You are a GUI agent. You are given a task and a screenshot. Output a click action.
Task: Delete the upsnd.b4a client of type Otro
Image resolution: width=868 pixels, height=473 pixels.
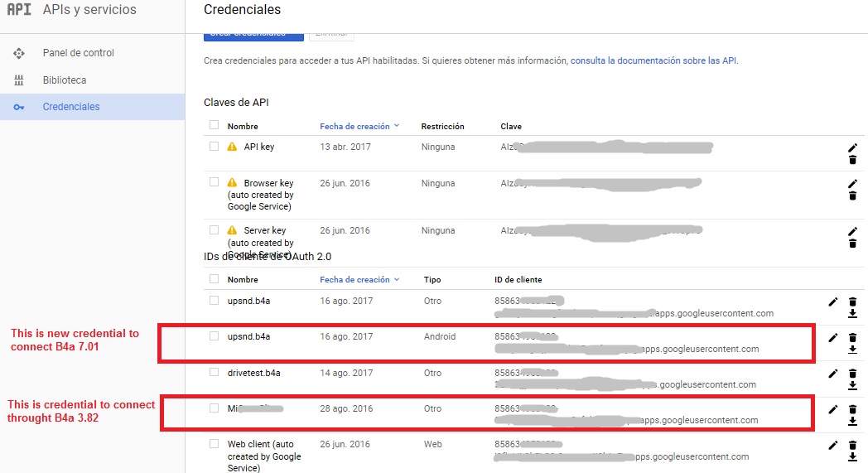[852, 302]
